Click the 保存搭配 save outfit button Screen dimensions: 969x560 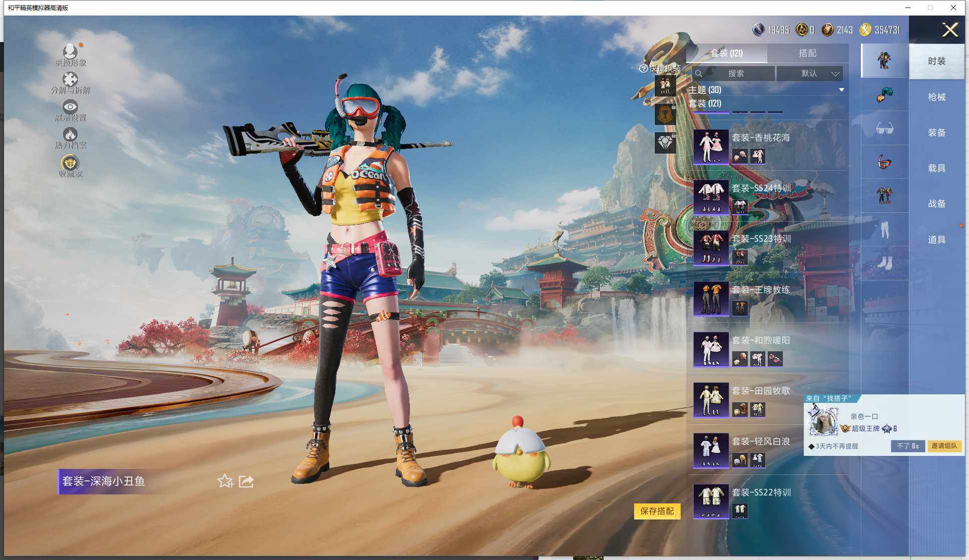657,511
